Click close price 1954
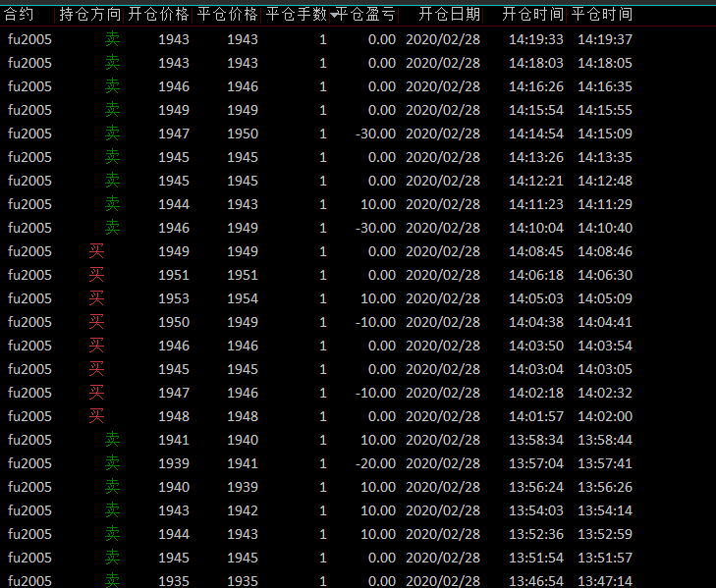Screen dimensions: 716x588 tap(243, 298)
